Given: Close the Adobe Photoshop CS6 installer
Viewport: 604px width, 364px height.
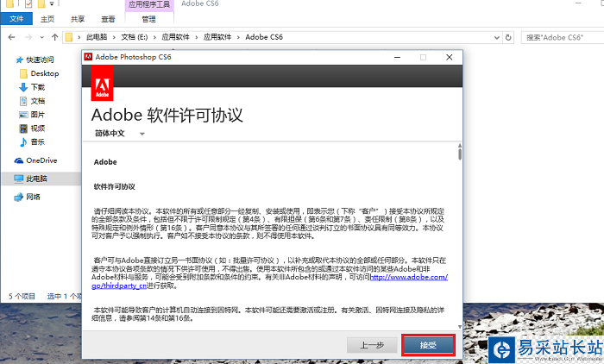Looking at the screenshot, I should point(449,57).
